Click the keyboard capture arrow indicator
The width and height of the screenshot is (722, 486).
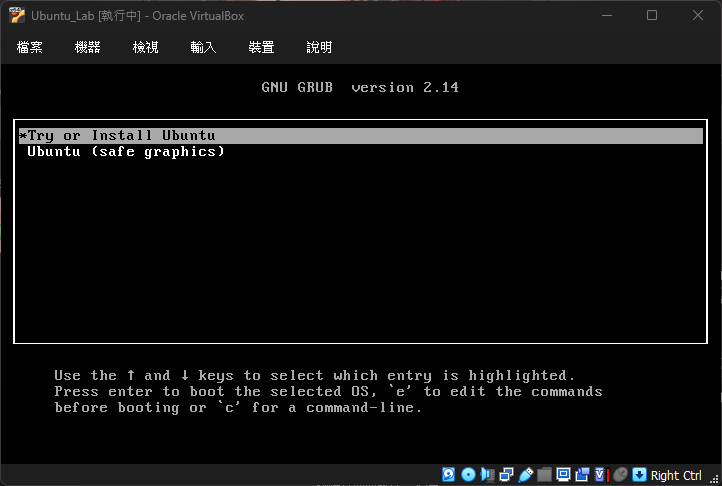tap(640, 474)
